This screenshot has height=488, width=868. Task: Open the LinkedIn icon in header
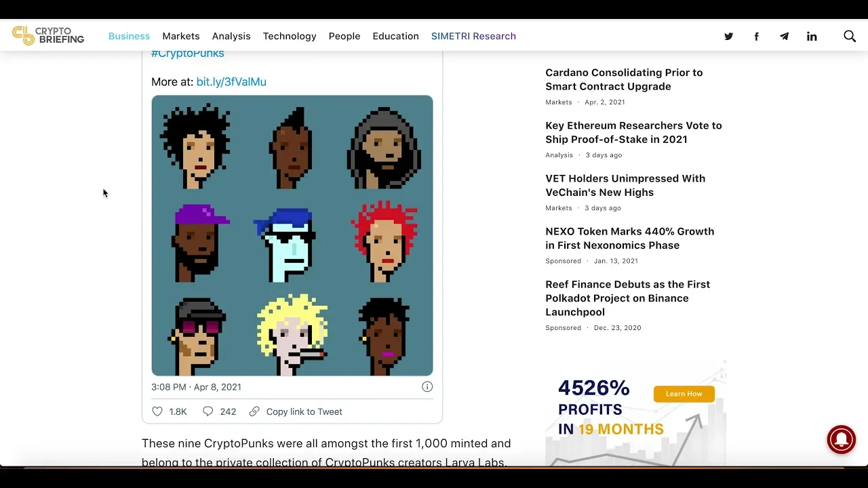[x=812, y=37]
